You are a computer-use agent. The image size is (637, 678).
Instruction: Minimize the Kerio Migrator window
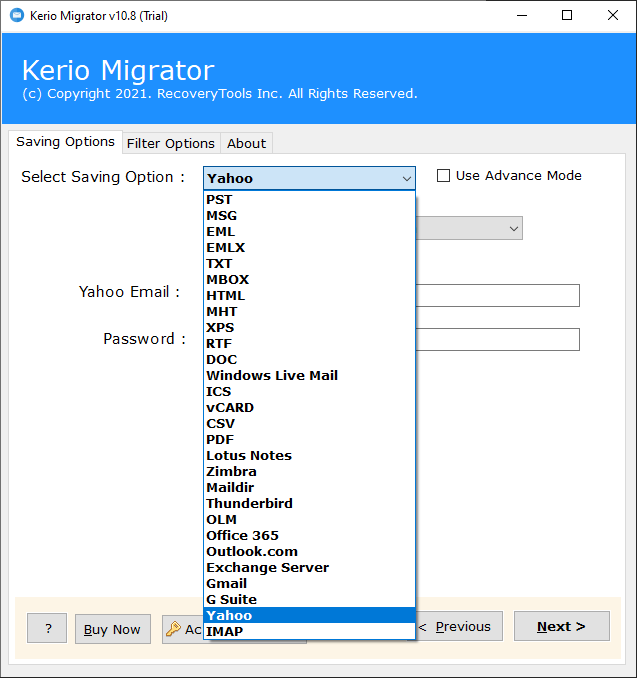[522, 16]
